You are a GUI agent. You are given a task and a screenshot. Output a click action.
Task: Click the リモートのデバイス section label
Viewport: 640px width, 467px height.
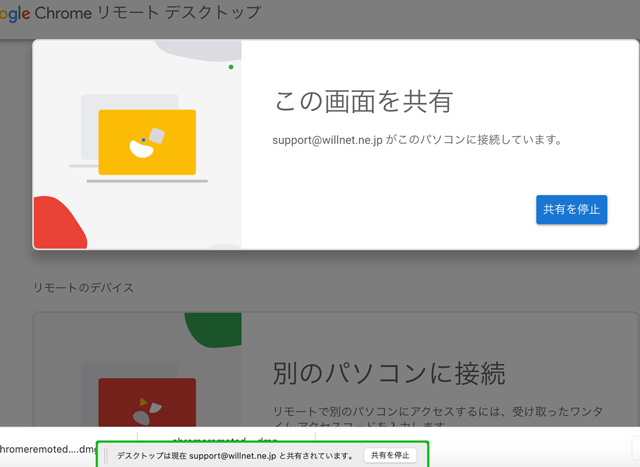coord(84,288)
